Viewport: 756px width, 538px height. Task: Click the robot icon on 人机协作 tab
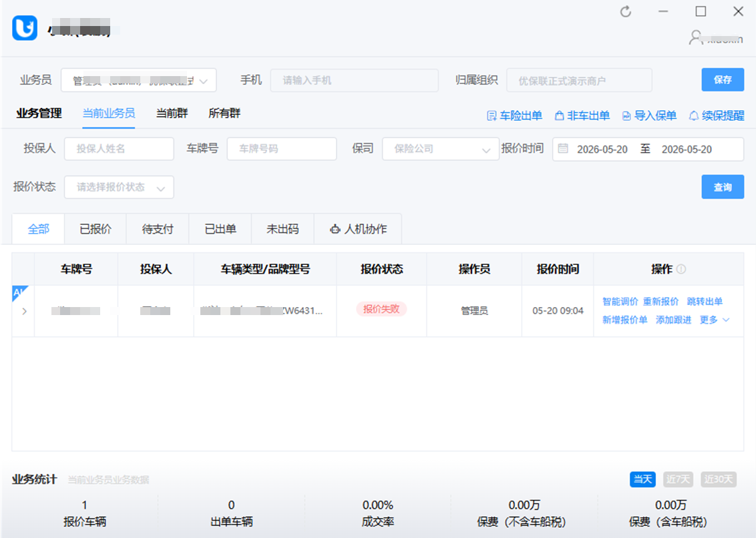(335, 230)
